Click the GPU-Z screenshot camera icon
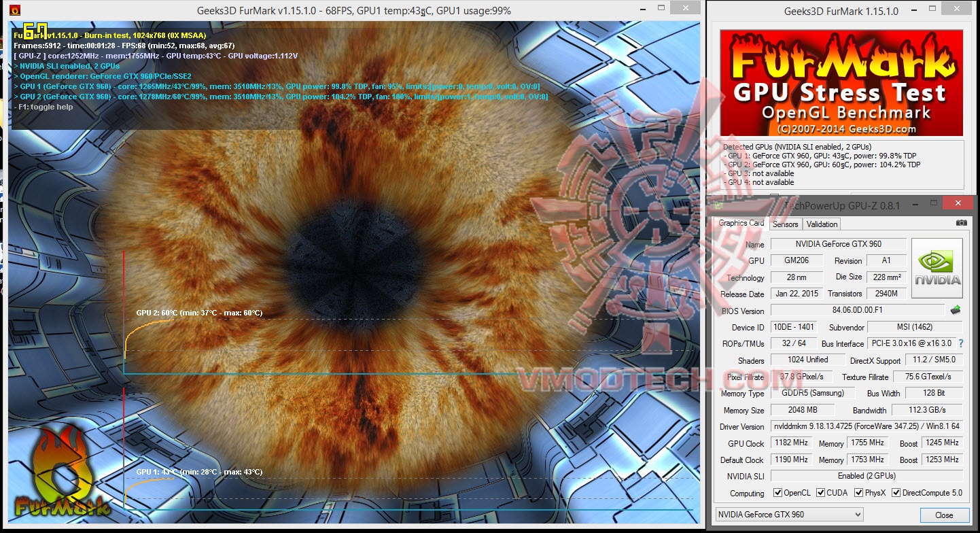The height and width of the screenshot is (533, 980). tap(961, 223)
